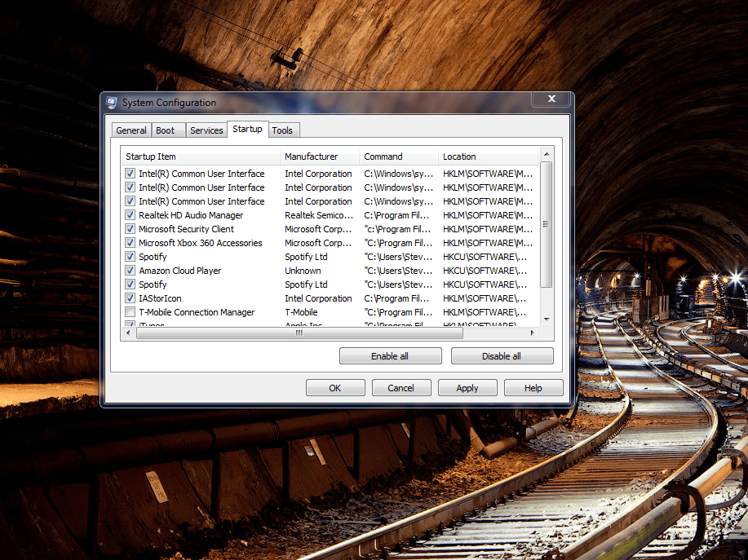Uncheck the IAStorIcon startup item

[x=130, y=298]
